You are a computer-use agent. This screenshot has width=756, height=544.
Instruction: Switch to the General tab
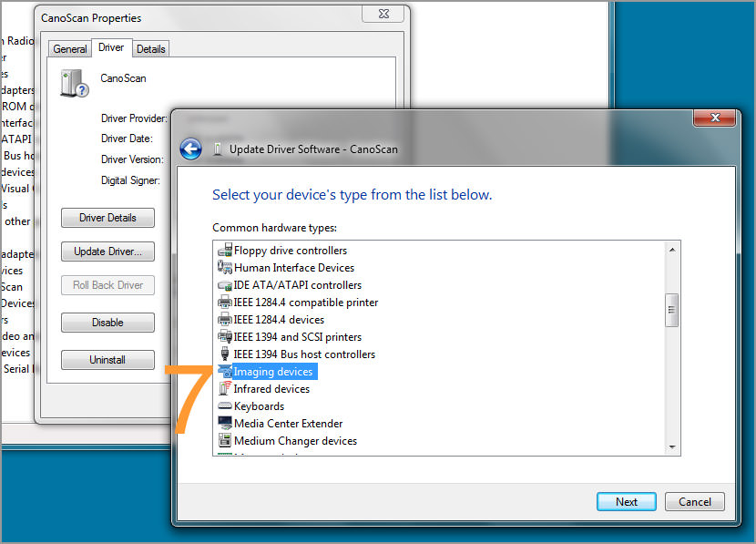[69, 48]
